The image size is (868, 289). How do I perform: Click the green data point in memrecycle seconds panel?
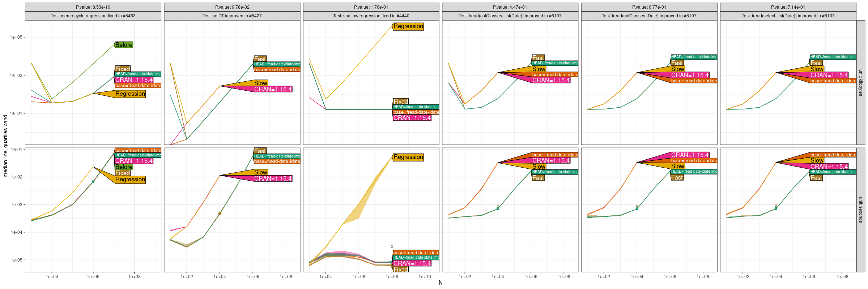(93, 182)
